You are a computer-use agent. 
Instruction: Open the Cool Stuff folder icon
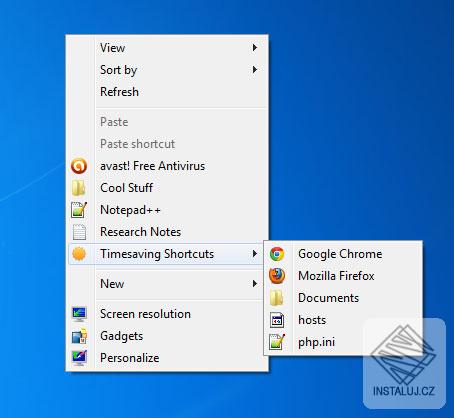[79, 188]
